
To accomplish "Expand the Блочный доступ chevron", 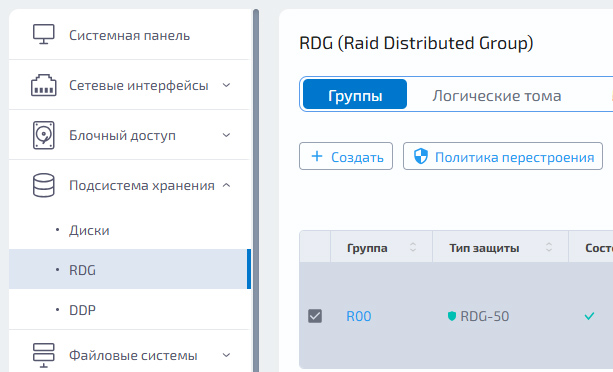I will [x=226, y=135].
